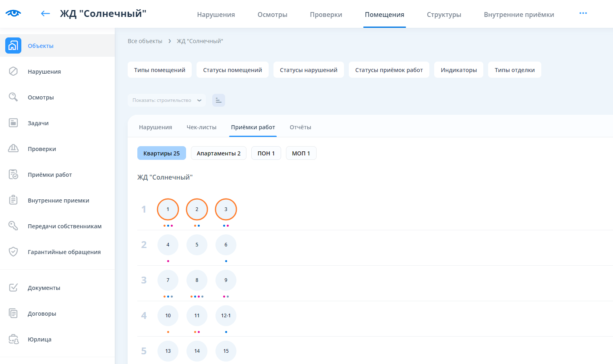Screen dimensions: 613x364
Task: Click the Юрлица sidebar icon
Action: (13, 339)
